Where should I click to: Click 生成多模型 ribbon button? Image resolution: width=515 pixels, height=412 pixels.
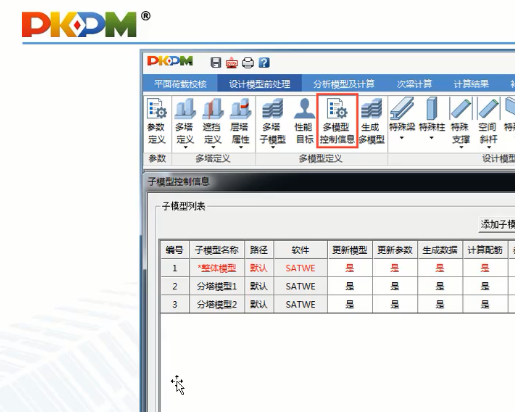[x=371, y=121]
